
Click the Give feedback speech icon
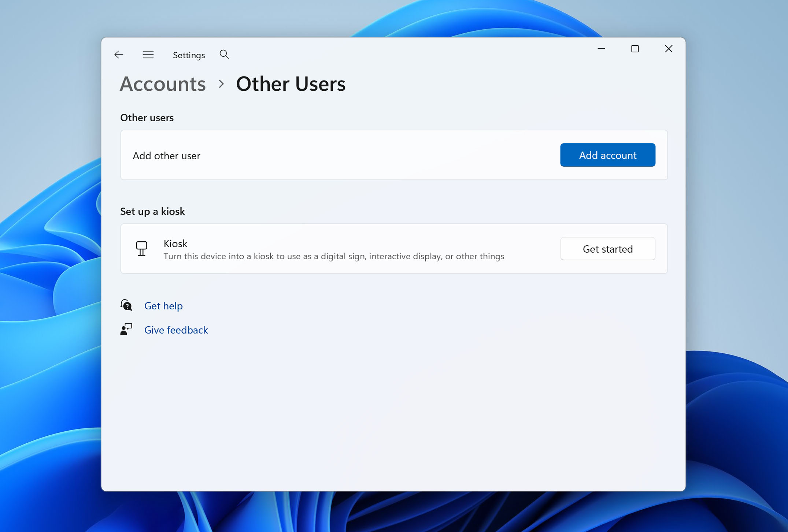pos(126,329)
